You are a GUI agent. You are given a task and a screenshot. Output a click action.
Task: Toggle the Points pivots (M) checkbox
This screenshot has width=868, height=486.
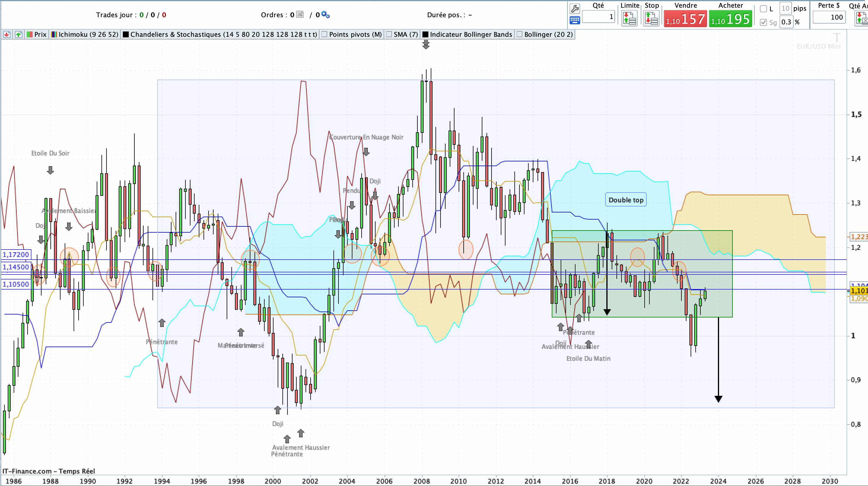[x=325, y=34]
